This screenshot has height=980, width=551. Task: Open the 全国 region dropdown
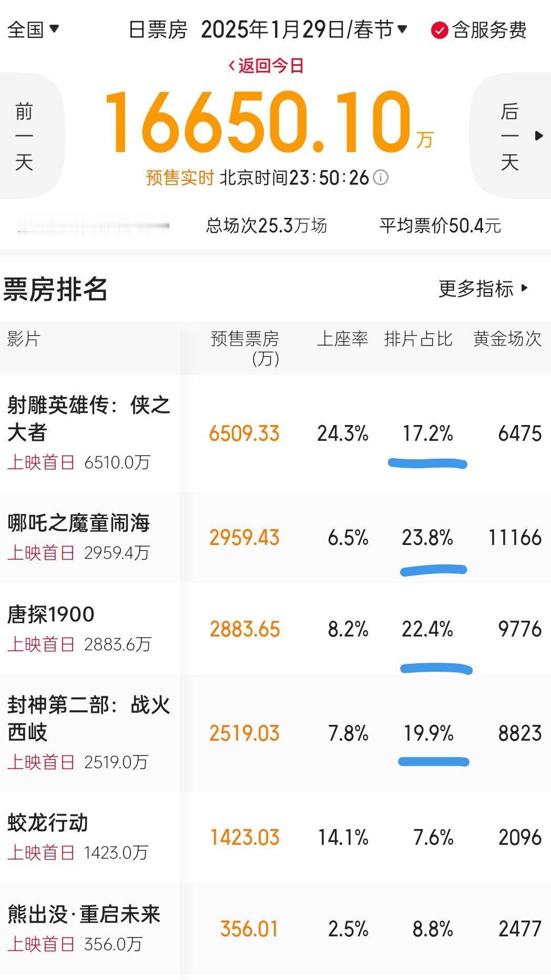pos(33,29)
